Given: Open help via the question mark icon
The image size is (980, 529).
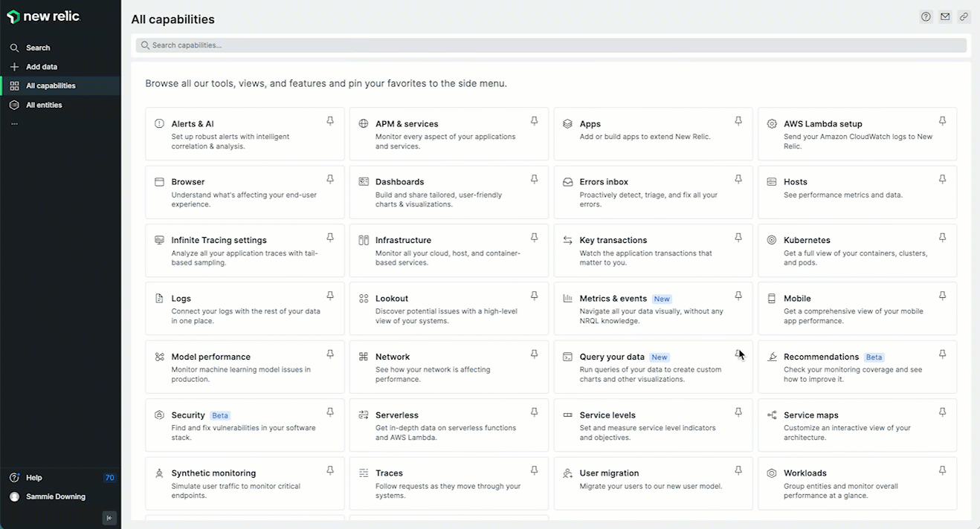Looking at the screenshot, I should [x=926, y=16].
